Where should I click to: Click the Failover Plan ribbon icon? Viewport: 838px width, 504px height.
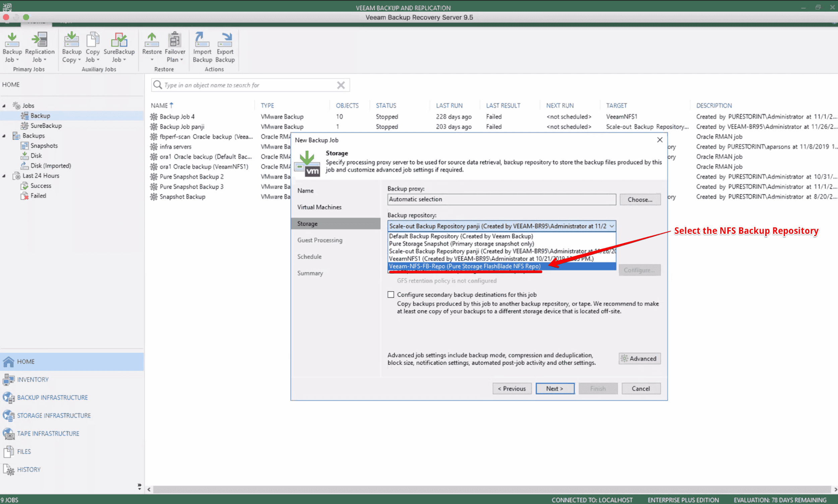click(175, 40)
